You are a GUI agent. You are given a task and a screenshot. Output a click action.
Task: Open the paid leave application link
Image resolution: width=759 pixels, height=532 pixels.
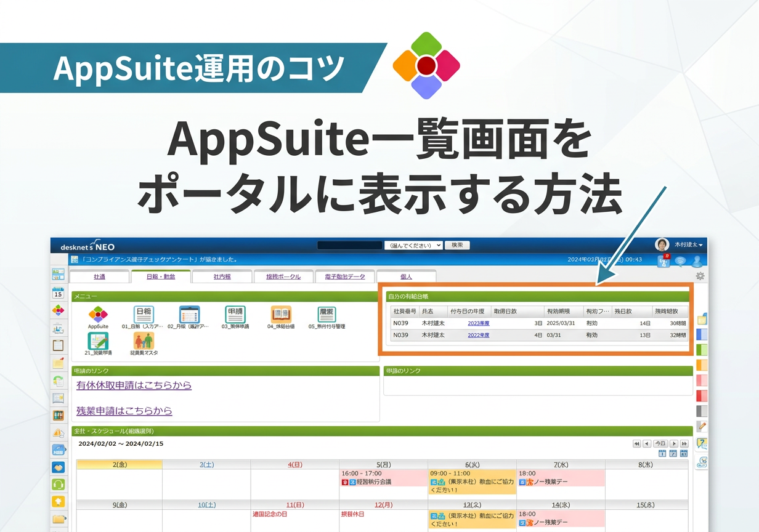click(x=134, y=385)
